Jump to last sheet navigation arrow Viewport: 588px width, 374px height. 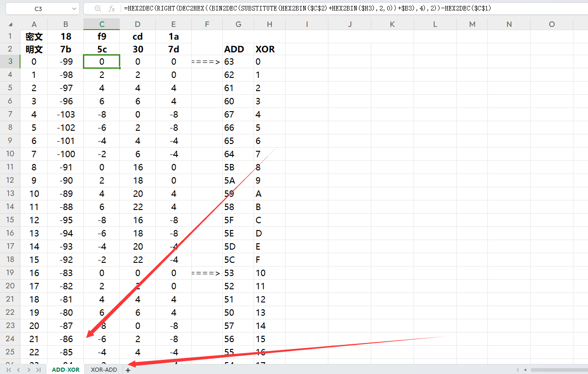coord(38,370)
